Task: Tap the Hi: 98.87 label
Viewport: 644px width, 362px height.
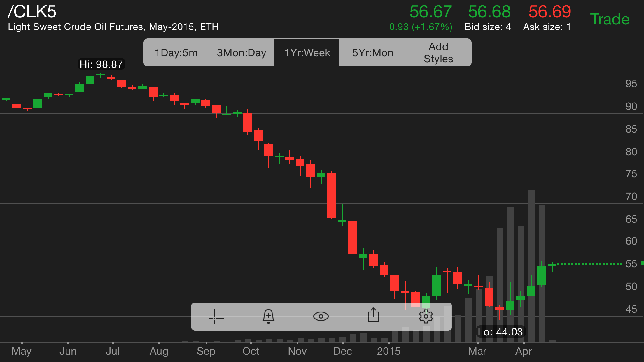Action: (x=101, y=64)
